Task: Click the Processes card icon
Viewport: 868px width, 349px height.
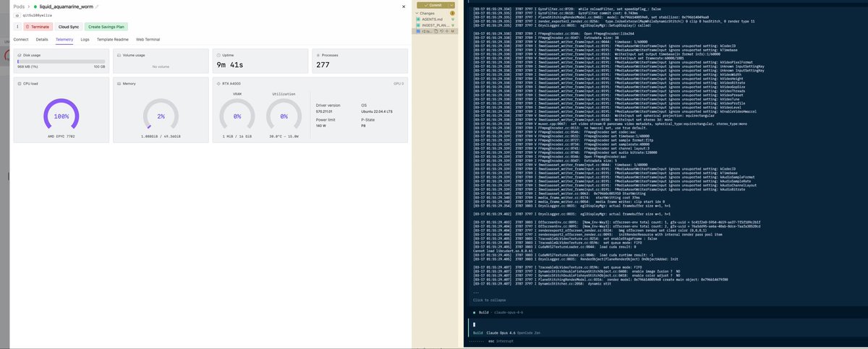Action: 318,55
